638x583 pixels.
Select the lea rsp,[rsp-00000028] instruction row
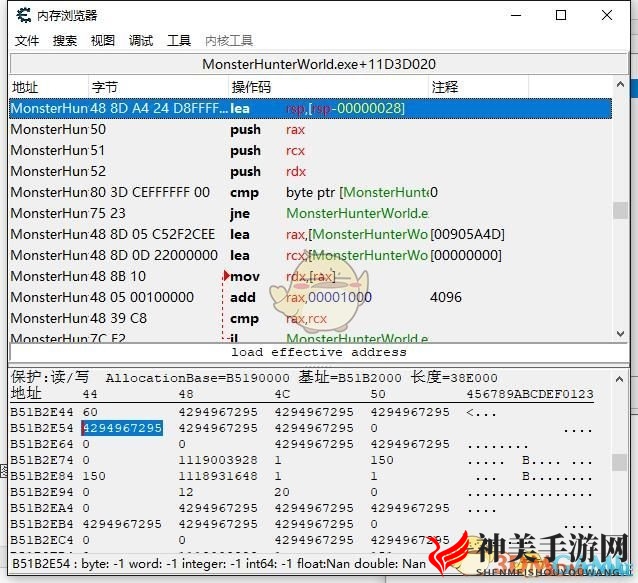coord(310,109)
